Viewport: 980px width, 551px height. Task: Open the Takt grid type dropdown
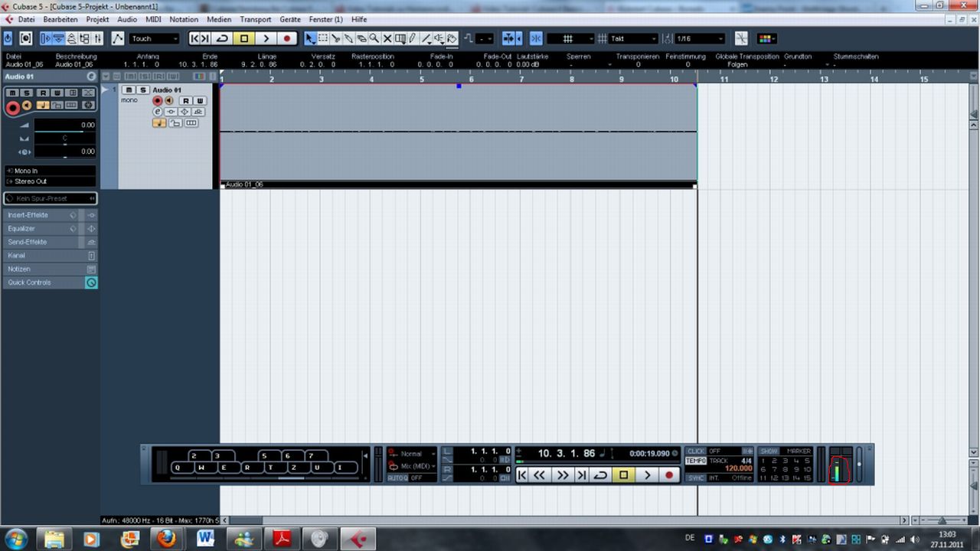(x=632, y=38)
